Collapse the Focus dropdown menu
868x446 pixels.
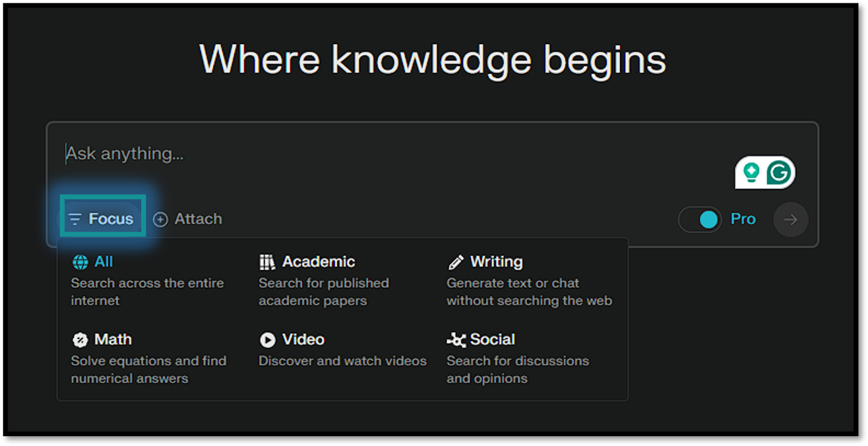pos(103,219)
